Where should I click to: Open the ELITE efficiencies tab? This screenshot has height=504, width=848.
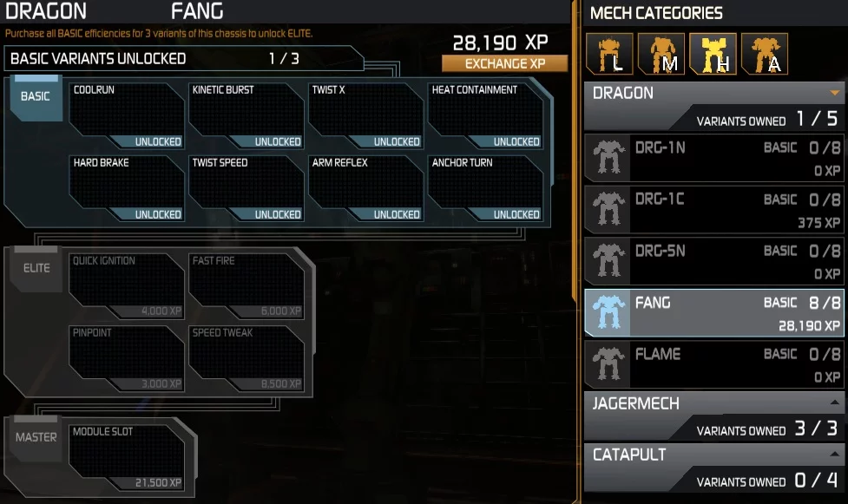pyautogui.click(x=36, y=269)
